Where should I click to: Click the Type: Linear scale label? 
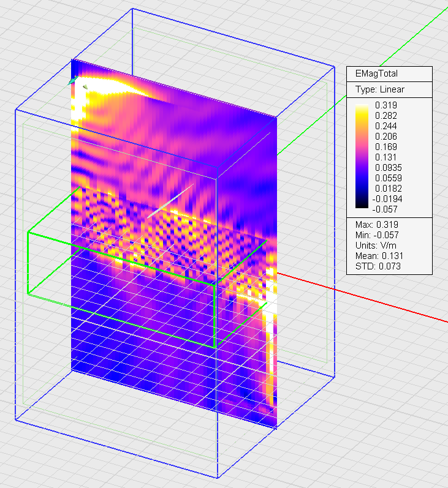click(380, 89)
